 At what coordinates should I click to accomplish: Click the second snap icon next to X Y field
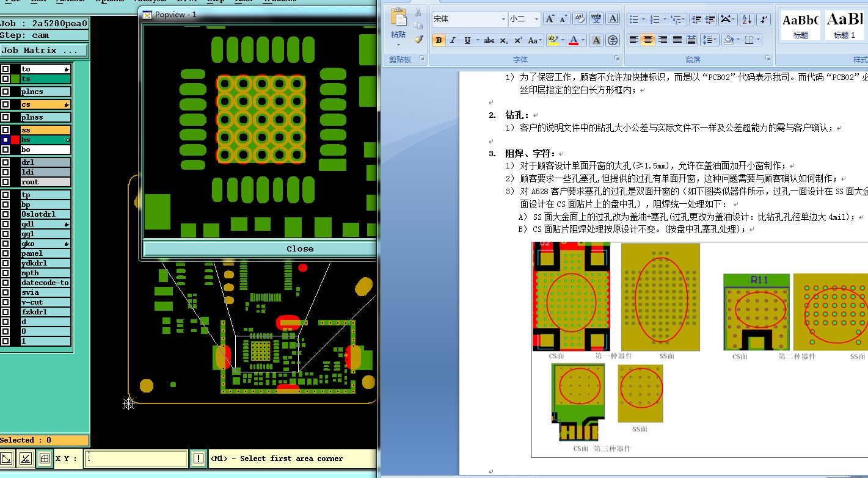point(26,458)
